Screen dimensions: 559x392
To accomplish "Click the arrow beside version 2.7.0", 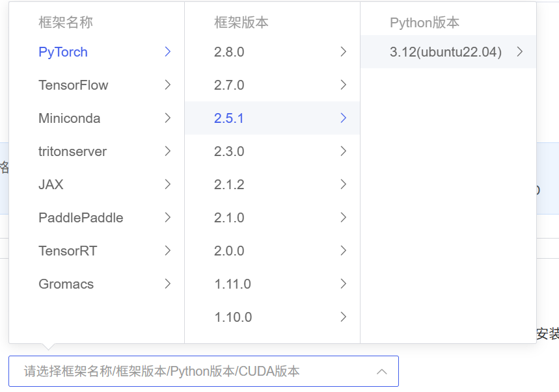I will tap(344, 85).
